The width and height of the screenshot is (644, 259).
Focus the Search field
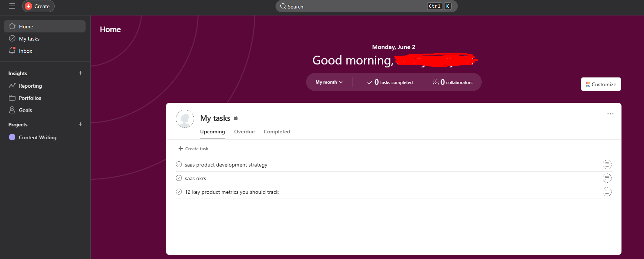click(x=366, y=6)
